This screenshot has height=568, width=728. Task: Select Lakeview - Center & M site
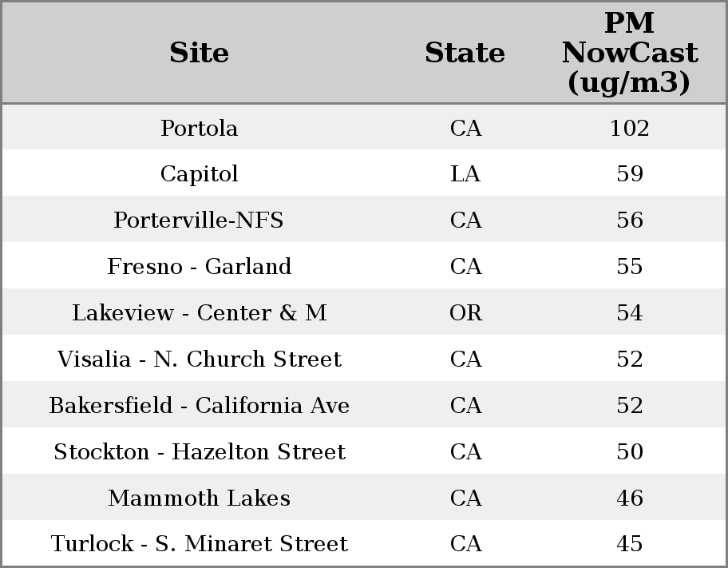pyautogui.click(x=199, y=313)
